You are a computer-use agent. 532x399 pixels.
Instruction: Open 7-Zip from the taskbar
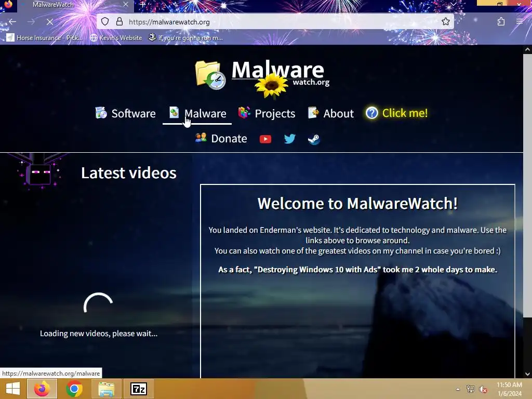138,389
